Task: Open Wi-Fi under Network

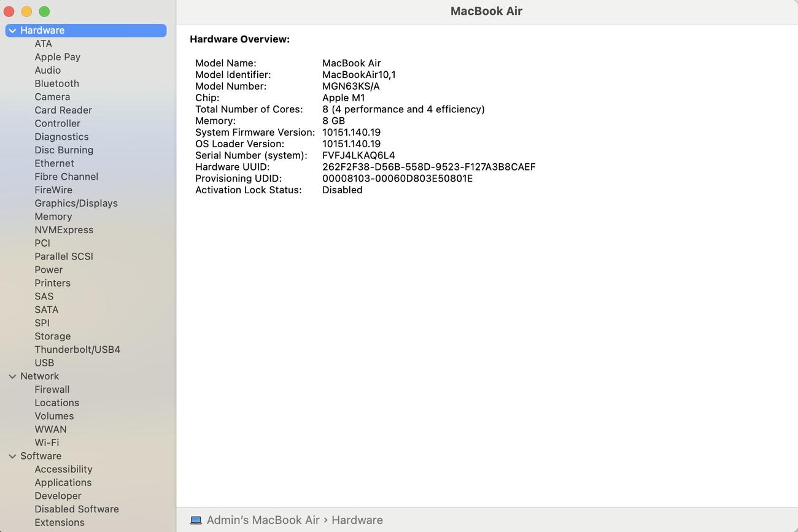Action: point(47,442)
